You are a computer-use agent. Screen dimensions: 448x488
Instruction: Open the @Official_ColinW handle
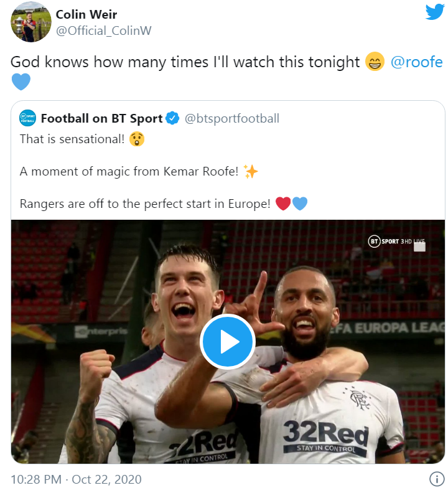point(103,30)
